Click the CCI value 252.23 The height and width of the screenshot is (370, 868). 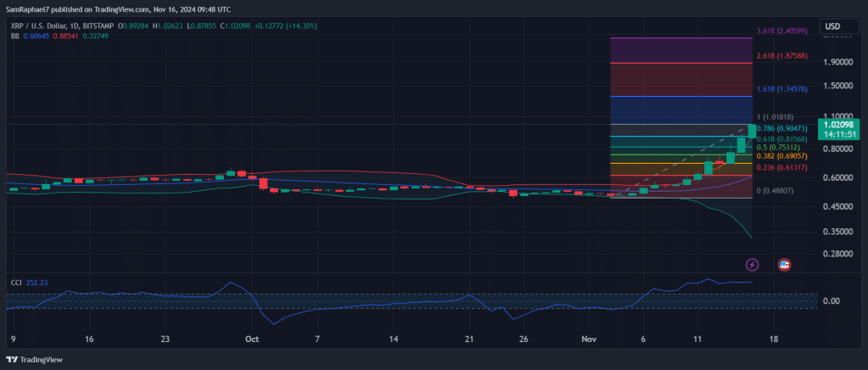coord(36,283)
